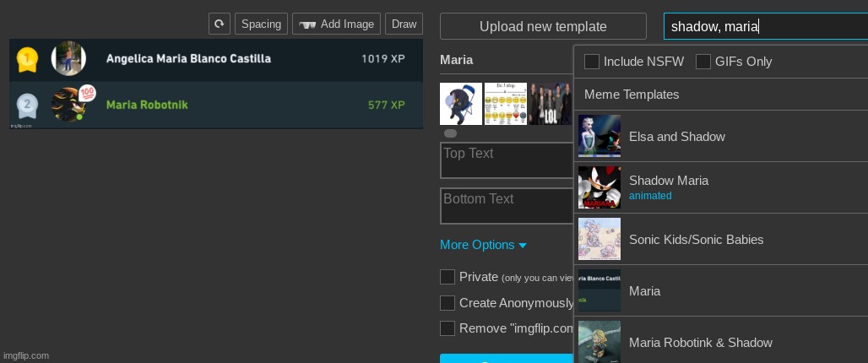Click the 577 XP value
The height and width of the screenshot is (363, 868).
tap(387, 105)
